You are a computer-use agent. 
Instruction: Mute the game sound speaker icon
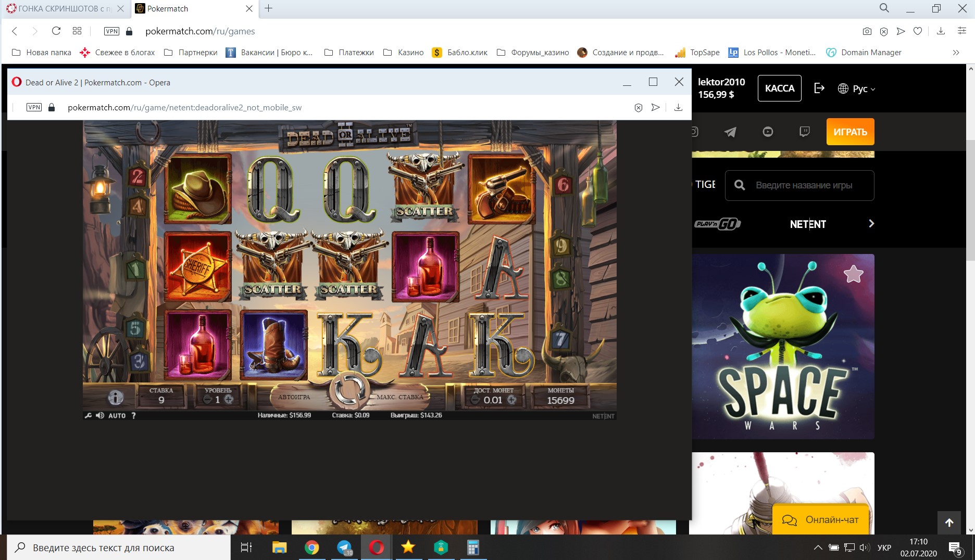click(99, 415)
